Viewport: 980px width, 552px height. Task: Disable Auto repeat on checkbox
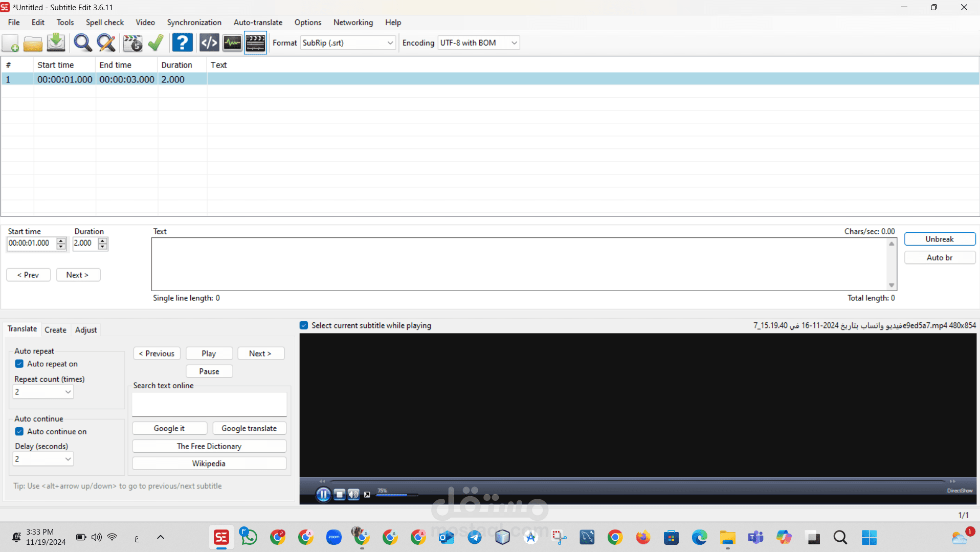pos(19,364)
